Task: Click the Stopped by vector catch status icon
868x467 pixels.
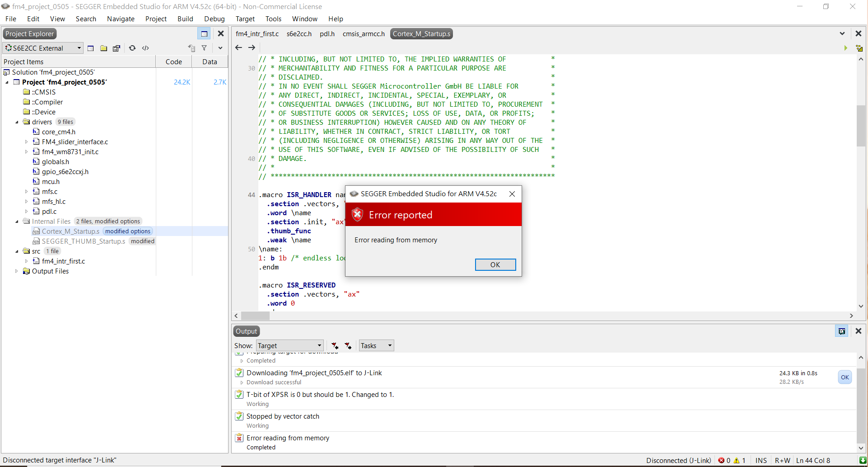Action: coord(239,416)
